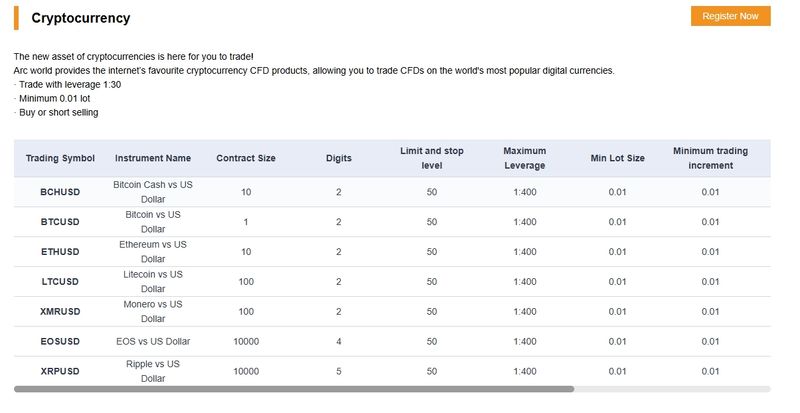The width and height of the screenshot is (800, 413).
Task: Click trading increment 0.01 in BCHUSD row
Action: click(x=710, y=192)
